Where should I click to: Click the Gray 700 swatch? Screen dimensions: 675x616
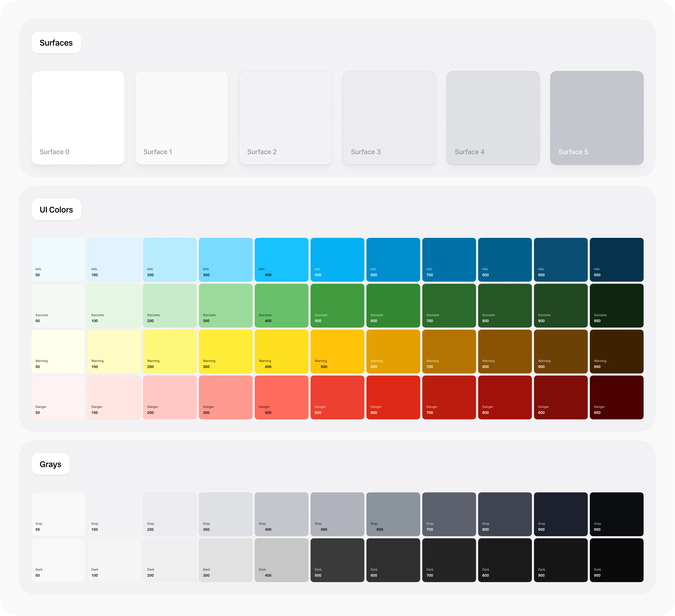click(x=449, y=514)
